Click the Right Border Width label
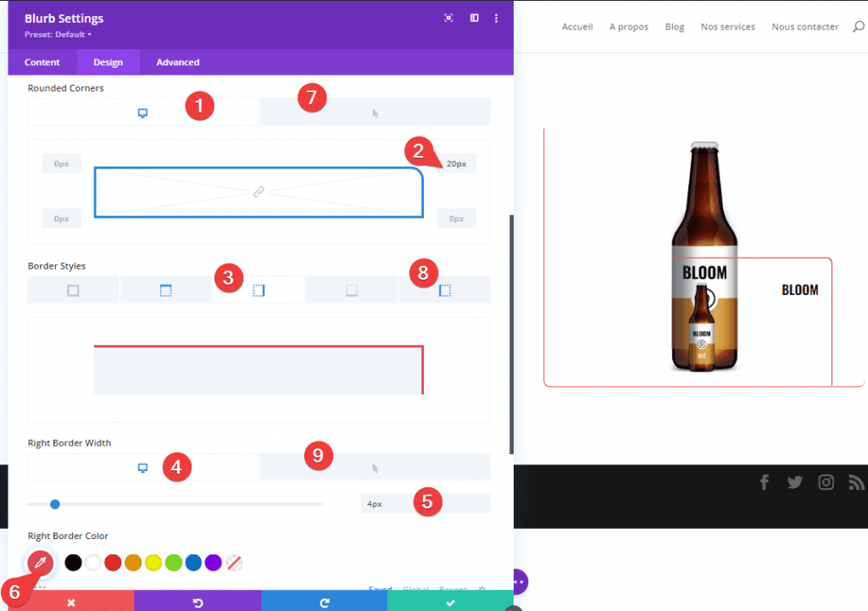Viewport: 868px width, 611px height. pos(70,442)
